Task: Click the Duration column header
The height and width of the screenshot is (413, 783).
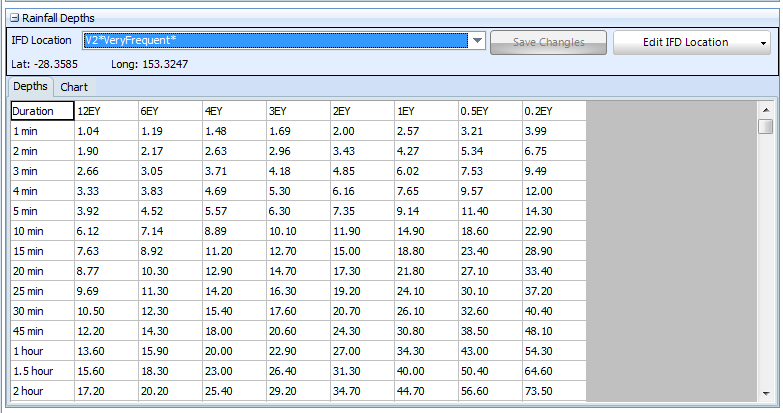Action: point(42,111)
